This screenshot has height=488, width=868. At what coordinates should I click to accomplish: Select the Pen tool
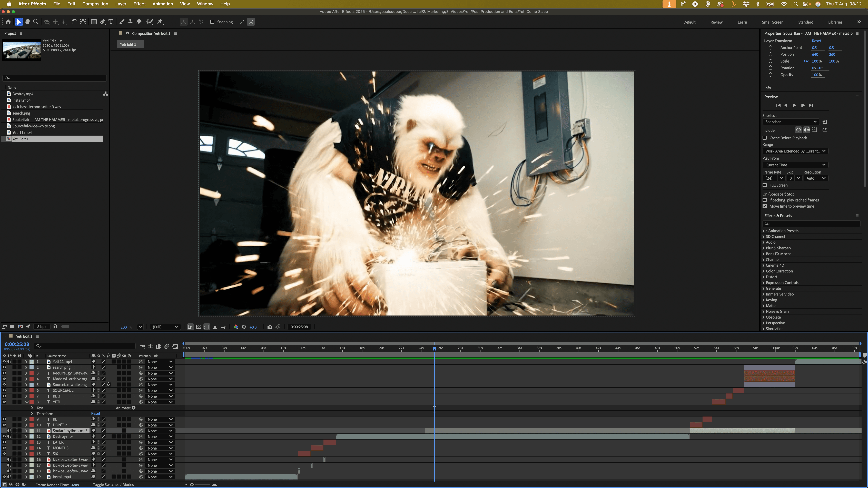[x=102, y=22]
